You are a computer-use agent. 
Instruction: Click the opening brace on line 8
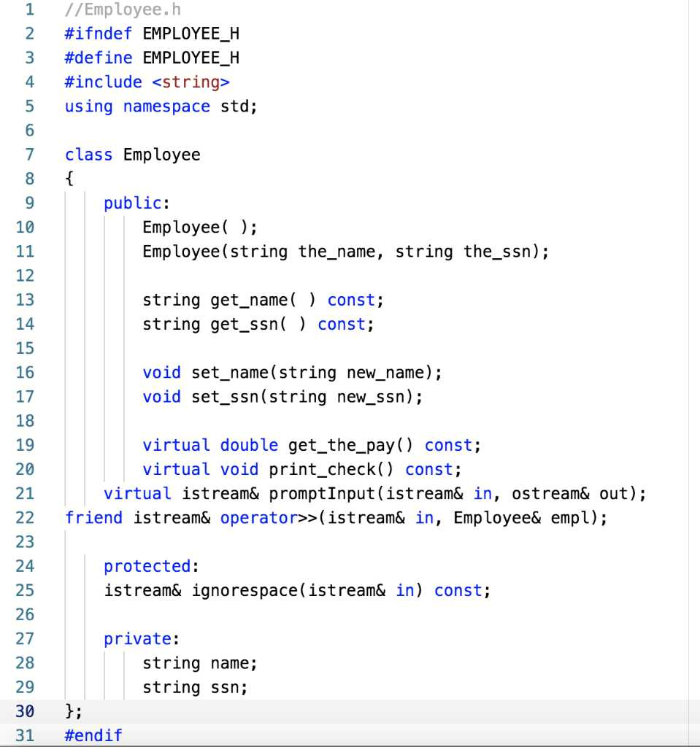[x=69, y=179]
